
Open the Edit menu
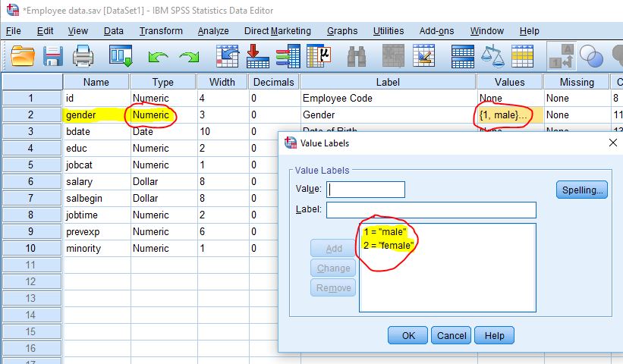45,31
